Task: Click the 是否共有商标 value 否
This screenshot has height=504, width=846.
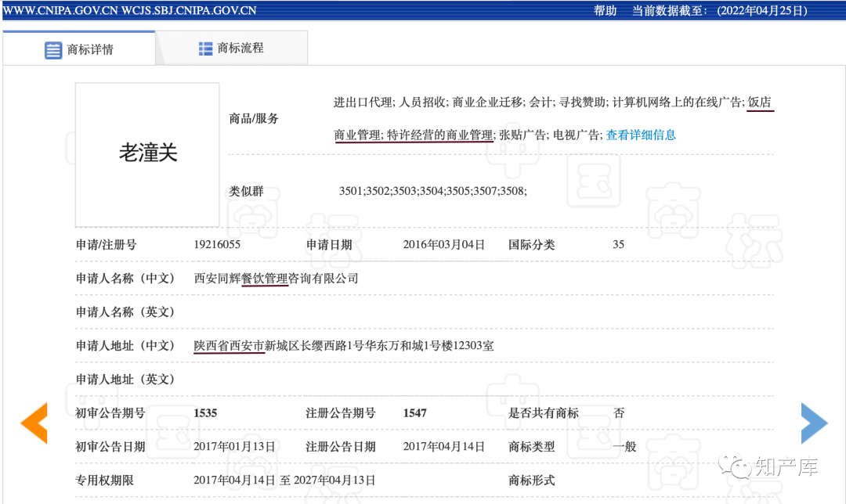Action: [x=619, y=413]
